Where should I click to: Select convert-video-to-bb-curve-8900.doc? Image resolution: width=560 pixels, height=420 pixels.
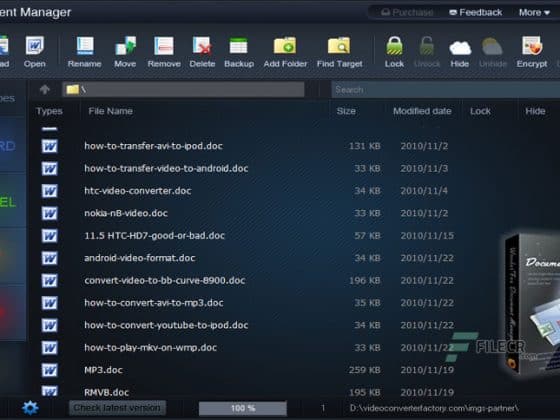coord(165,280)
